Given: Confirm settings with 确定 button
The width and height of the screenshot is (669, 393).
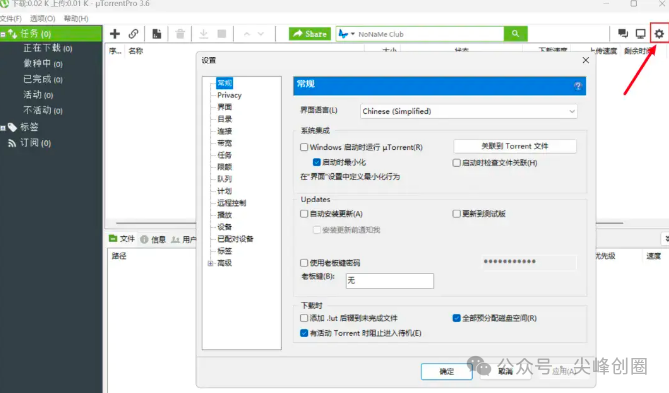Looking at the screenshot, I should pyautogui.click(x=446, y=372).
